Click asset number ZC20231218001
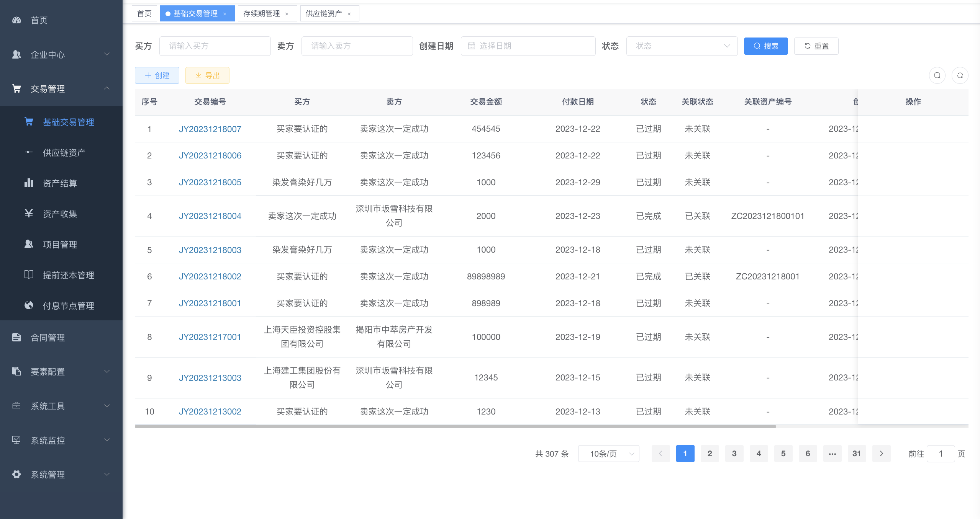This screenshot has height=519, width=980. point(767,276)
